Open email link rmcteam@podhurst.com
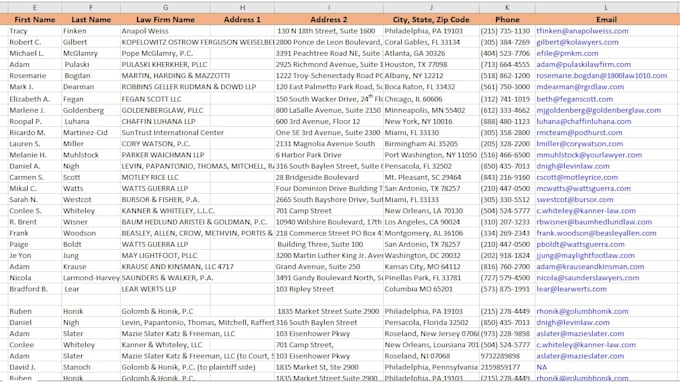Image resolution: width=680 pixels, height=382 pixels. click(579, 133)
